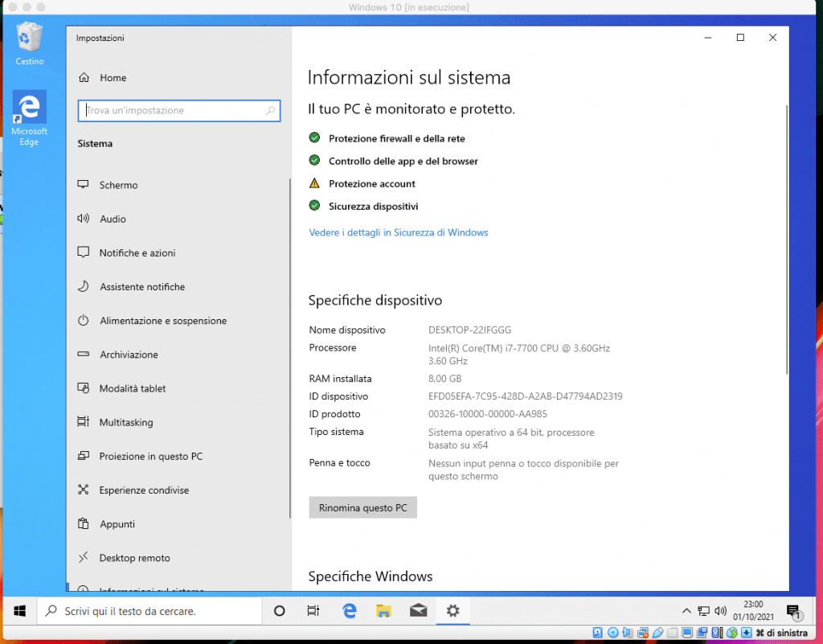Click the taskbar search box
Image resolution: width=823 pixels, height=644 pixels.
149,611
